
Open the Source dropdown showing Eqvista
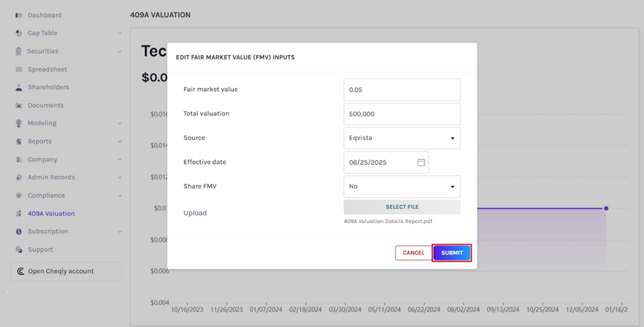(402, 138)
